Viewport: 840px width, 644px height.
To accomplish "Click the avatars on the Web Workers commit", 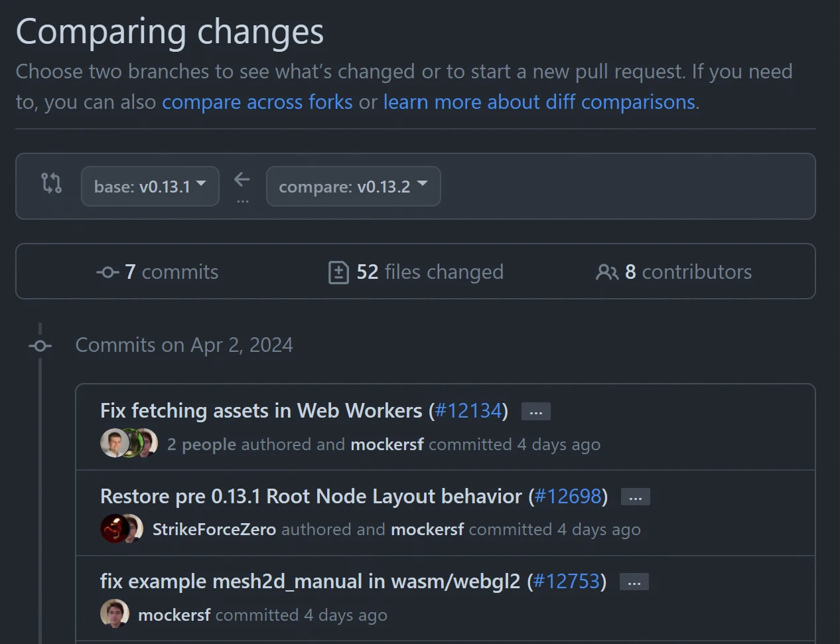I will [x=129, y=443].
